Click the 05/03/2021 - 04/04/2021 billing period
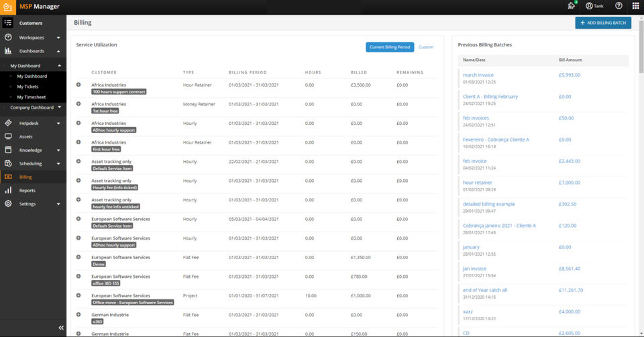 pyautogui.click(x=254, y=219)
